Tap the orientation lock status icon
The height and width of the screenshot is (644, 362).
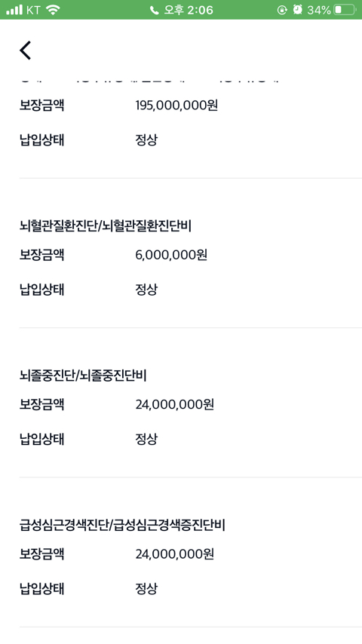point(282,11)
